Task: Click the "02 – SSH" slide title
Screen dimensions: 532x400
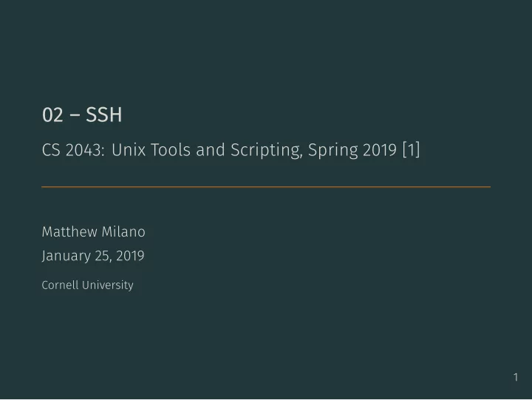Action: coord(82,115)
